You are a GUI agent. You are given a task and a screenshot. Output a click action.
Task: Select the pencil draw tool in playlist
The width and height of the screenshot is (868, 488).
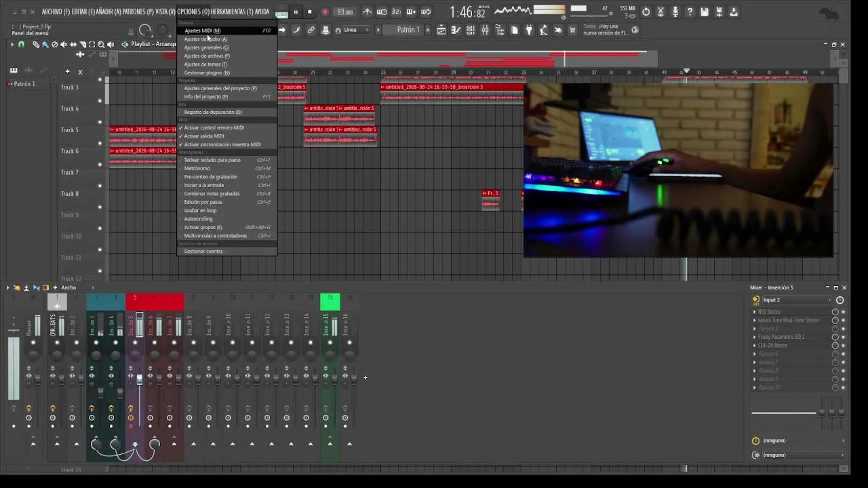tap(37, 44)
